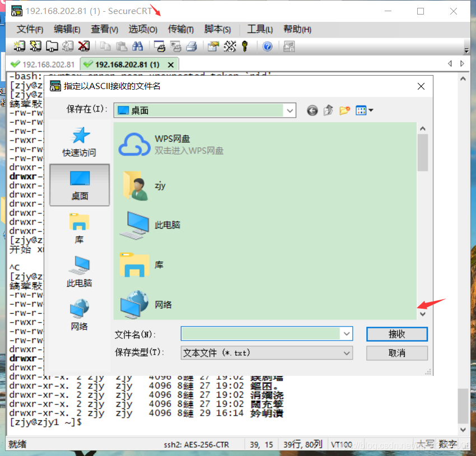Open the 工具(L) menu
Viewport: 476px width, 456px height.
(260, 30)
